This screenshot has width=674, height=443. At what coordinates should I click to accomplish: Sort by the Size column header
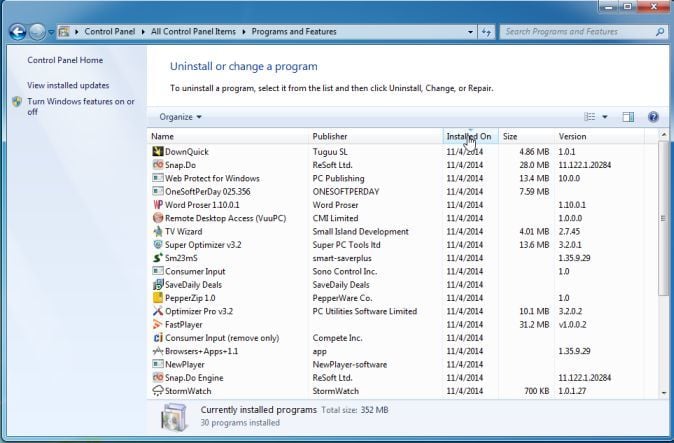coord(526,136)
